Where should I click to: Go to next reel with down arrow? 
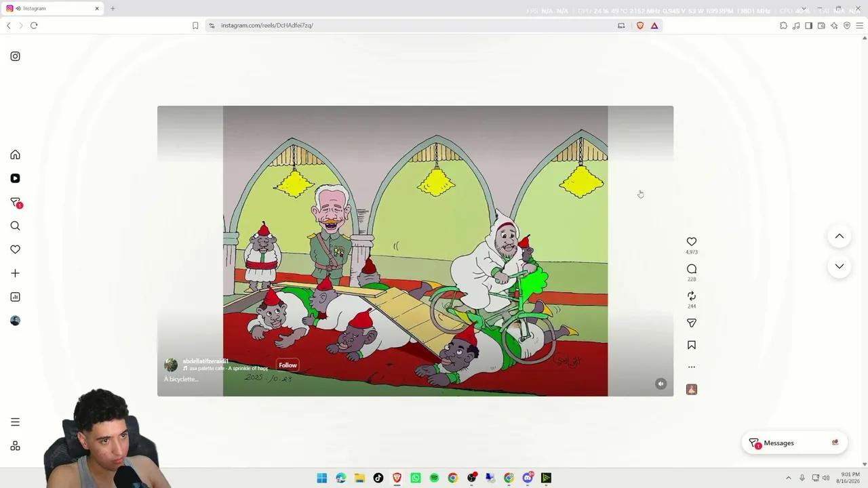(840, 266)
